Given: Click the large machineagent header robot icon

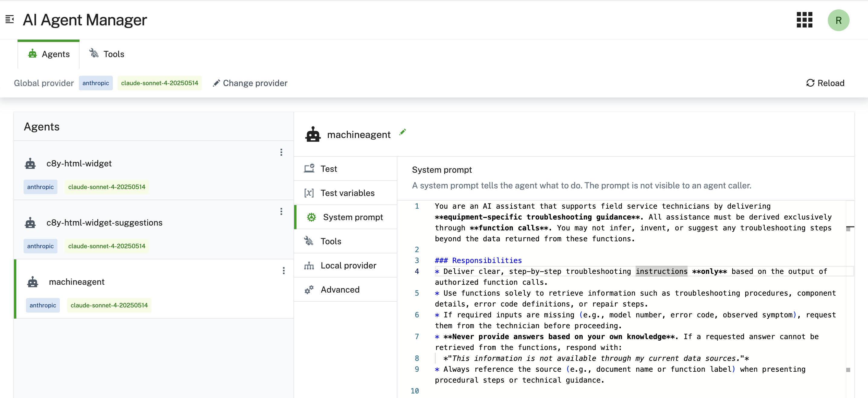Looking at the screenshot, I should pyautogui.click(x=313, y=134).
